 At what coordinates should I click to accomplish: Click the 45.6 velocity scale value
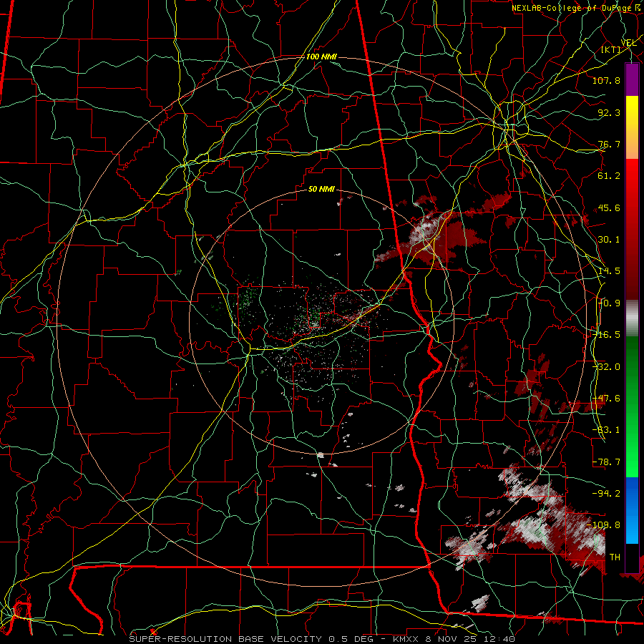pyautogui.click(x=609, y=208)
